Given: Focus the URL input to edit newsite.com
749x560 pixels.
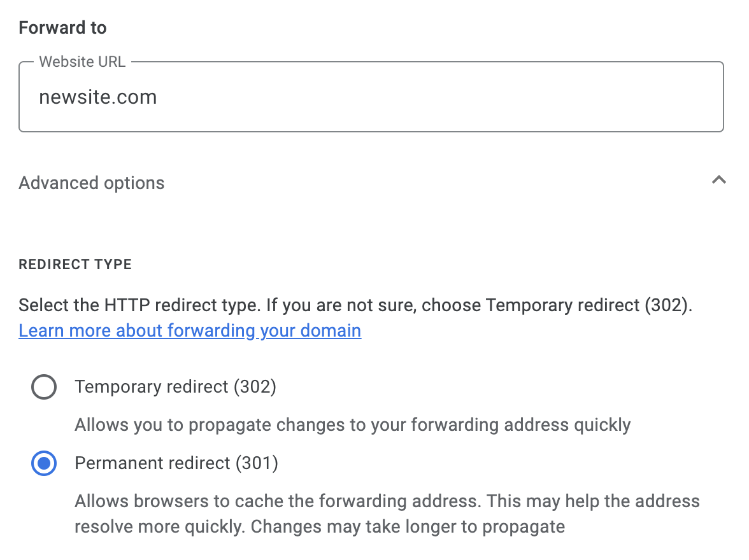Looking at the screenshot, I should coord(371,97).
